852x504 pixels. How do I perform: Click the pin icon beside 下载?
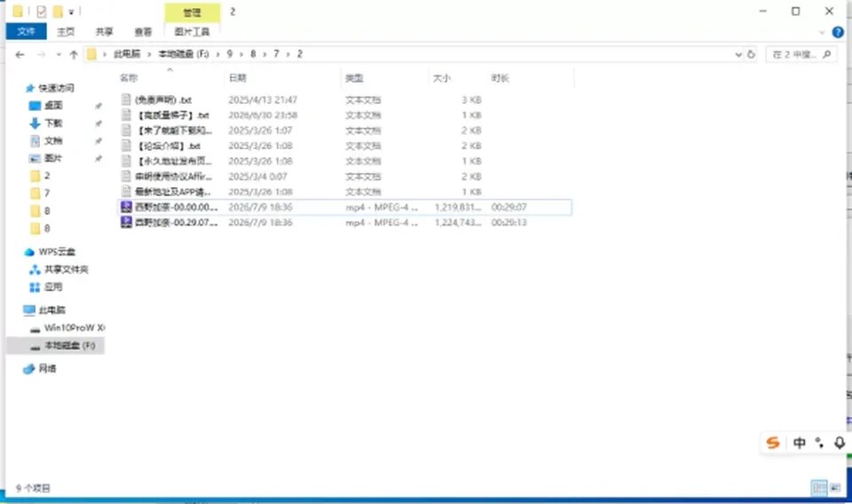tap(99, 124)
